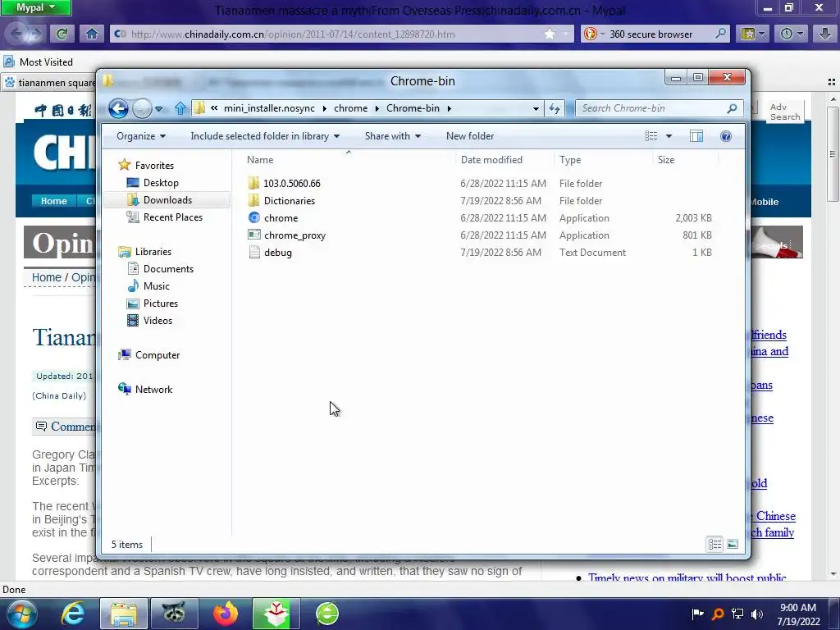The height and width of the screenshot is (630, 840).
Task: Reload the page in Mypal browser
Action: (x=62, y=34)
